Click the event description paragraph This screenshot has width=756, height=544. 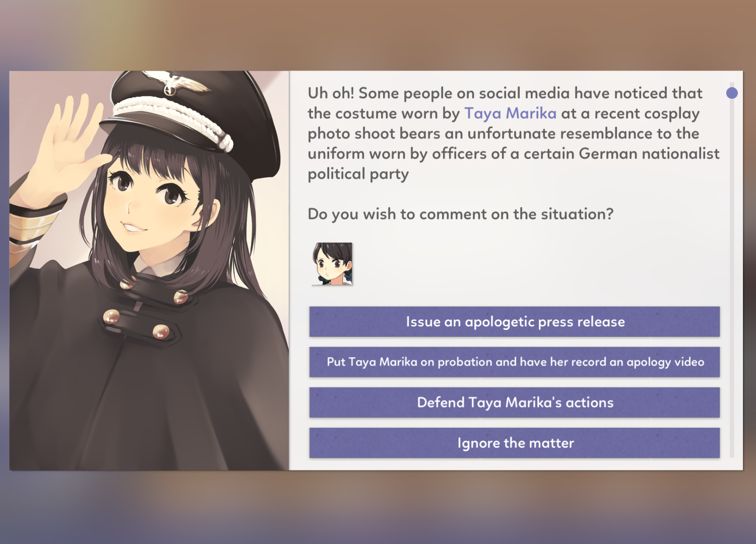[x=514, y=133]
